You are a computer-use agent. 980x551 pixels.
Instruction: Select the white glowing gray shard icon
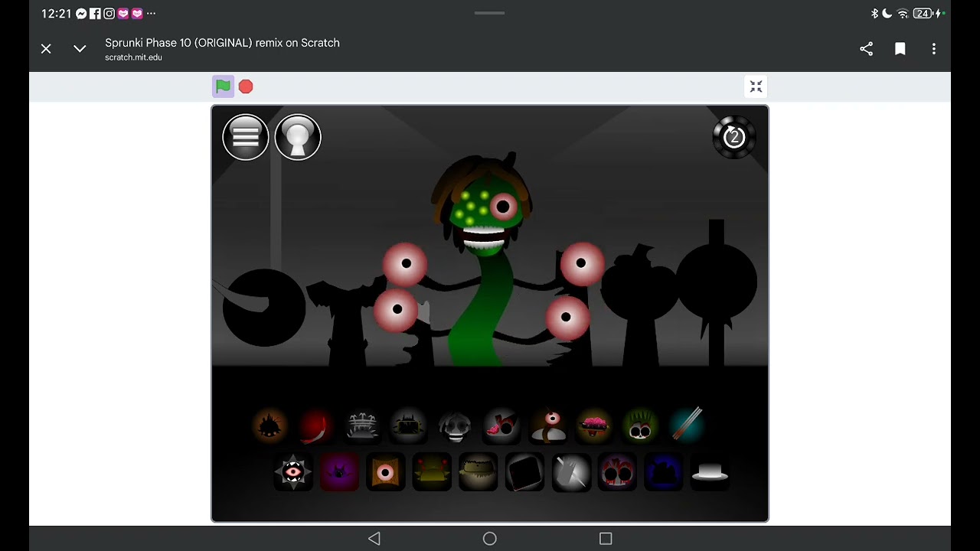[x=571, y=471]
